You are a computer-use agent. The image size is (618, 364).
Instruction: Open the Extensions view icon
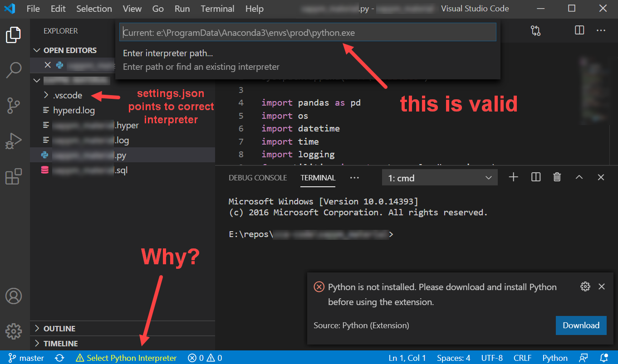point(14,176)
